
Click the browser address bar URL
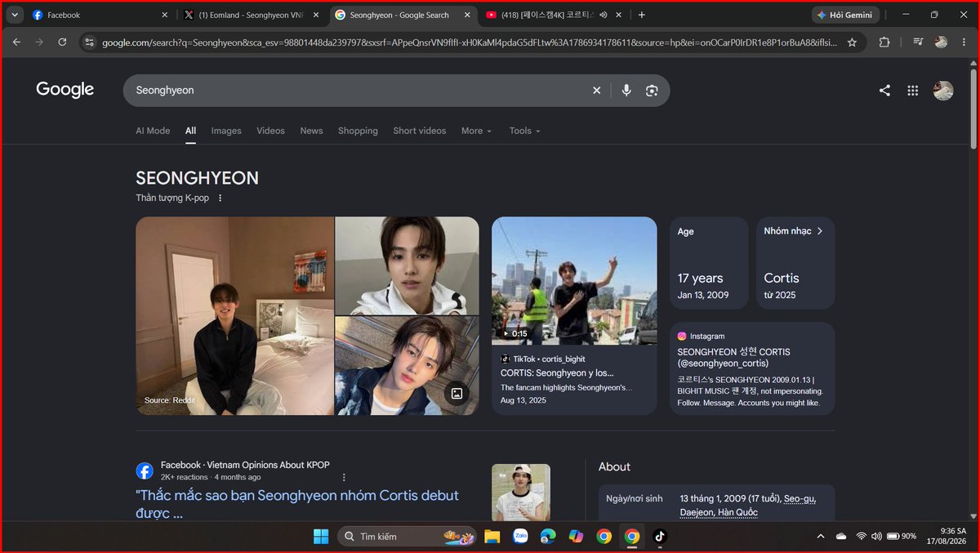470,42
